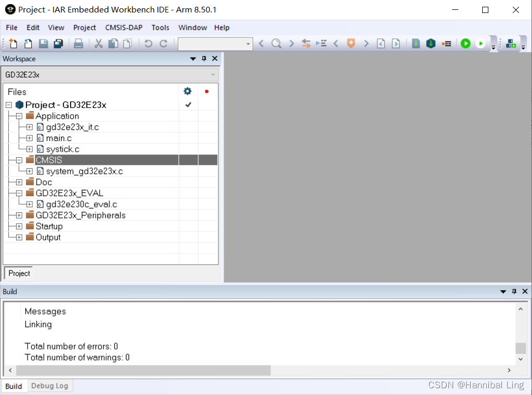This screenshot has width=532, height=395.
Task: Click the Open file toolbar icon
Action: click(28, 44)
